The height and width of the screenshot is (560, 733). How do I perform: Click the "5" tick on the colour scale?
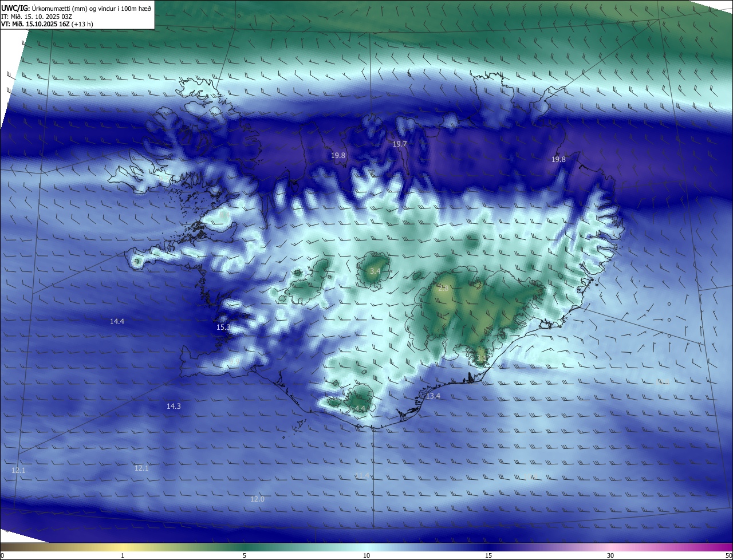pos(245,555)
